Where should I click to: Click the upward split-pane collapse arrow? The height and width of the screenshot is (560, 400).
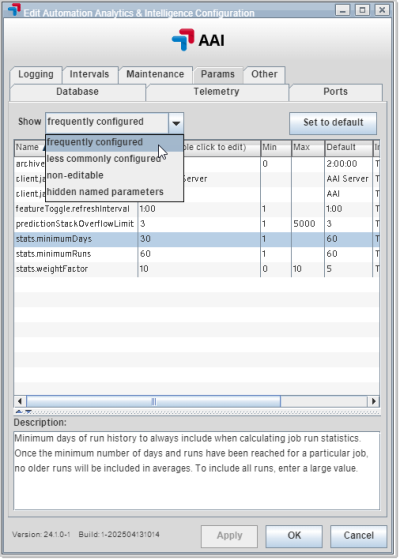point(20,412)
